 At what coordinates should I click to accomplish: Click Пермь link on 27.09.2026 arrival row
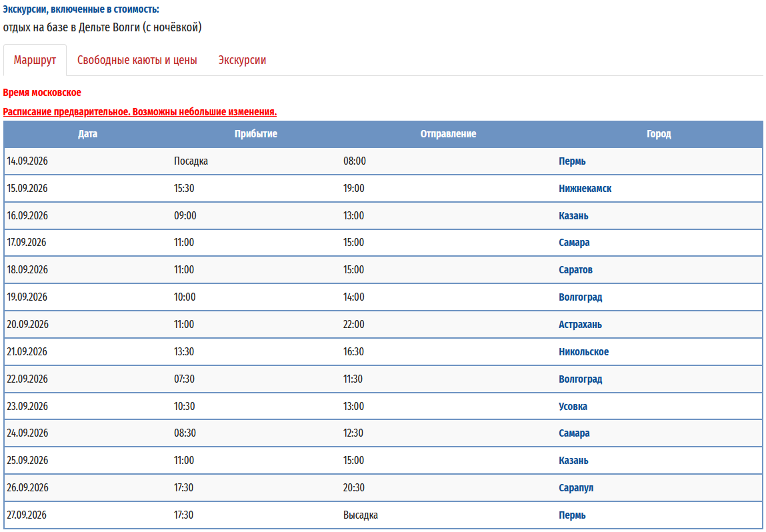tap(572, 515)
